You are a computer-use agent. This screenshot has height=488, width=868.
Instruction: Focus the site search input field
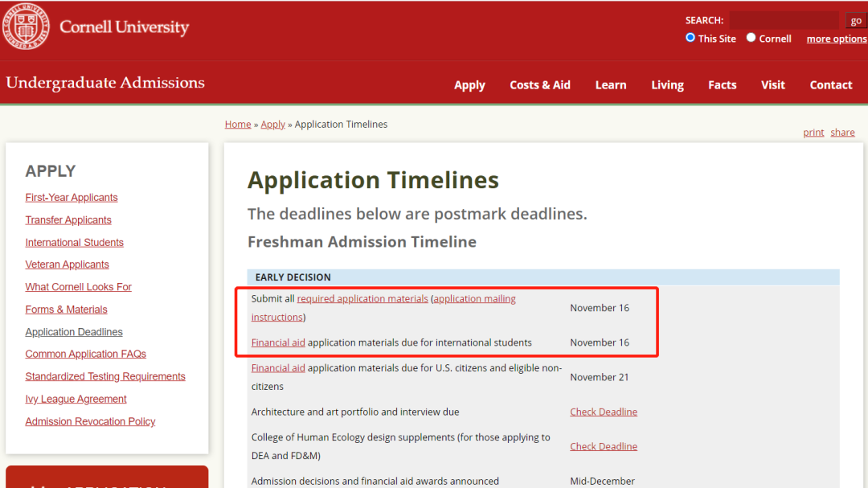click(784, 20)
